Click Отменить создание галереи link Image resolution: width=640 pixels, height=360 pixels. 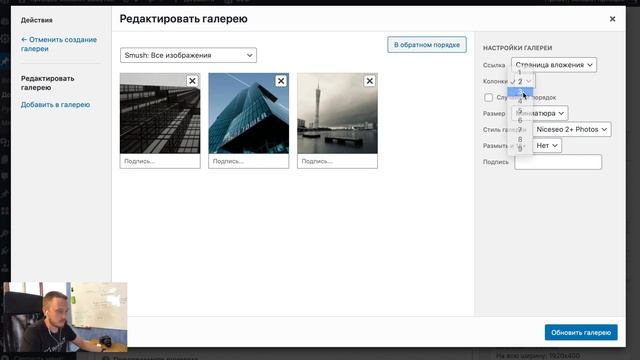point(59,44)
